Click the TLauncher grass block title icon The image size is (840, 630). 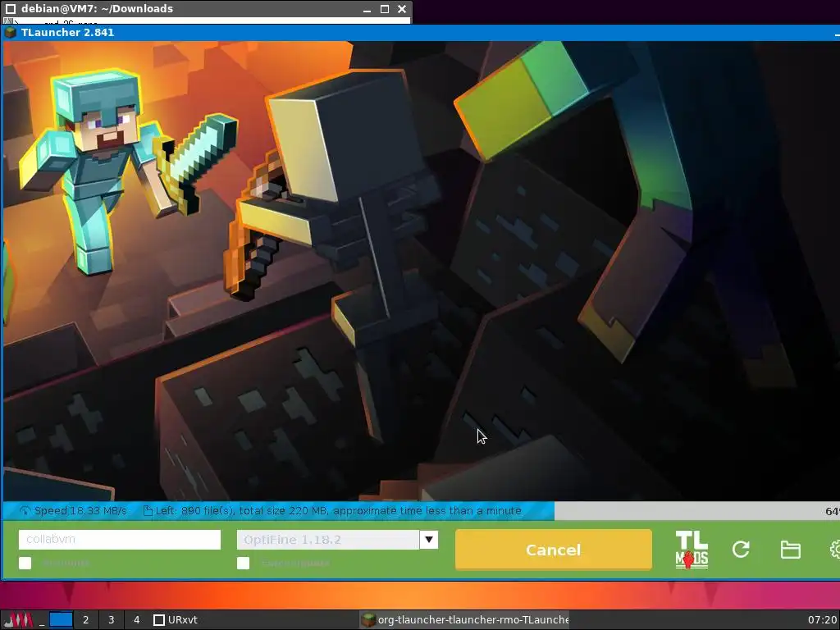pyautogui.click(x=10, y=32)
